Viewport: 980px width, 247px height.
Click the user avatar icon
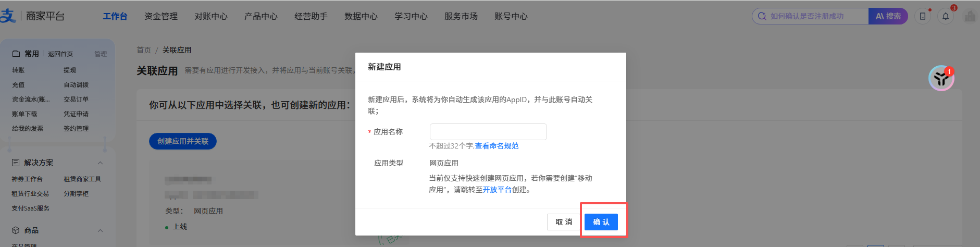point(970,16)
